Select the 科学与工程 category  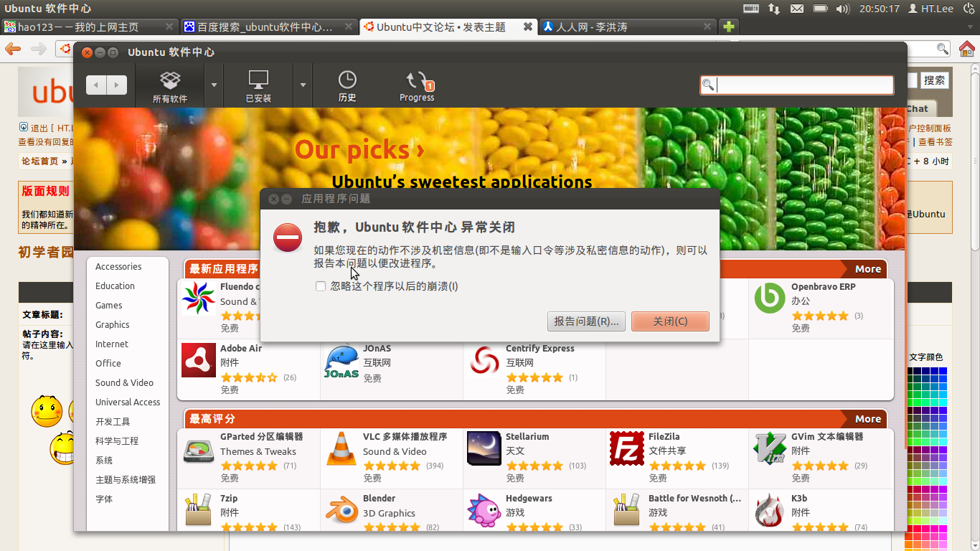117,441
